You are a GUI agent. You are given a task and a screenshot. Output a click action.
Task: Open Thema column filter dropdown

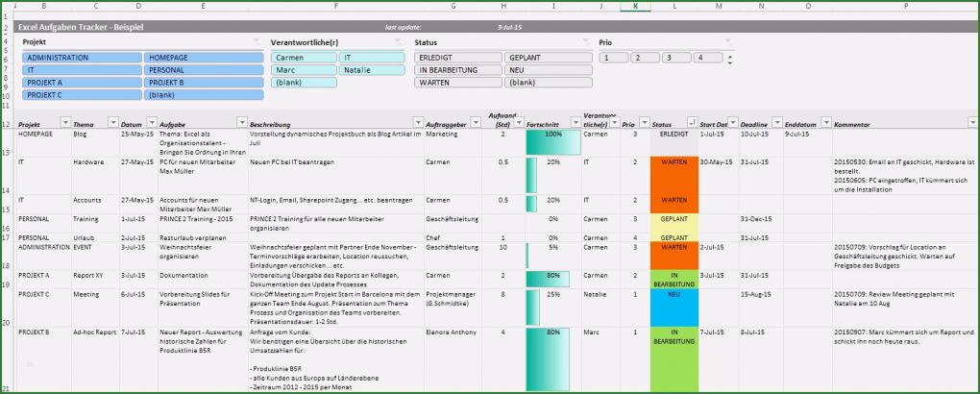click(113, 122)
